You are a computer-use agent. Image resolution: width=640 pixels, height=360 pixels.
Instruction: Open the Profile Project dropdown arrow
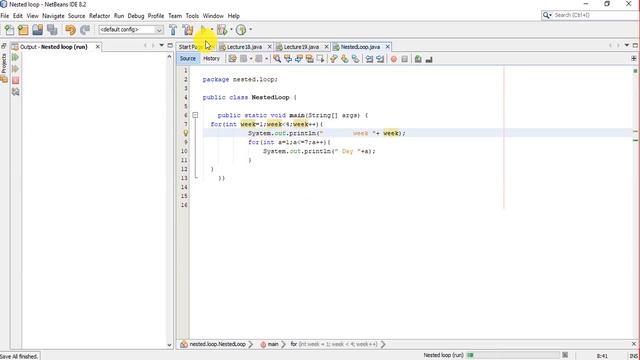click(x=250, y=30)
